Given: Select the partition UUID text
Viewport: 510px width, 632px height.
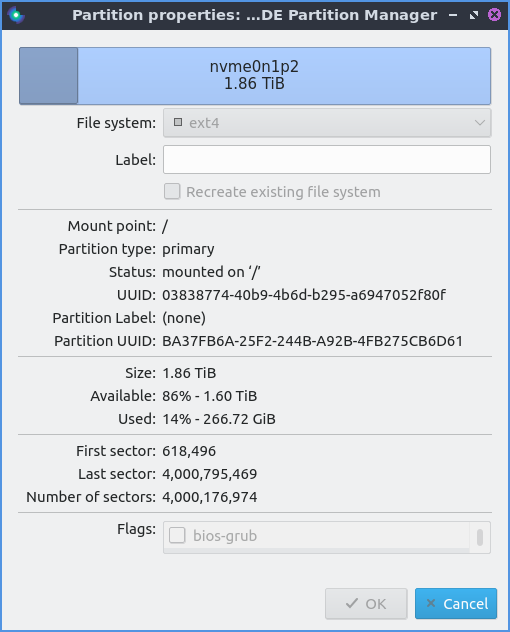Looking at the screenshot, I should [312, 341].
